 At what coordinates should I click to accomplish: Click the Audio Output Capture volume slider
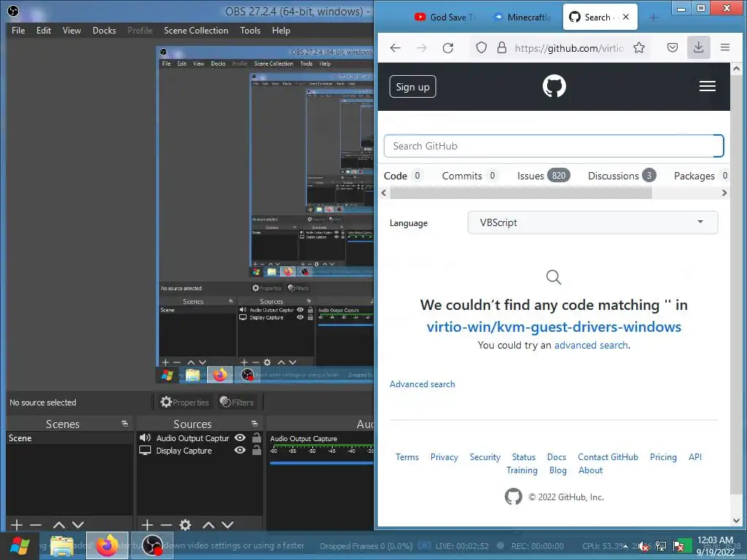322,462
